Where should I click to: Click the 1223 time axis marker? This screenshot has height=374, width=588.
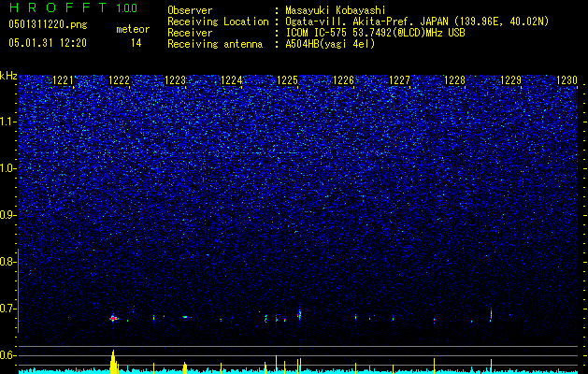(x=175, y=80)
